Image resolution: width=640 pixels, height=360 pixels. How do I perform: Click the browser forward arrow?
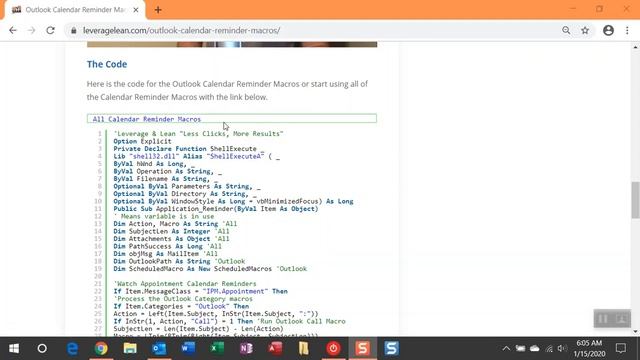point(31,30)
